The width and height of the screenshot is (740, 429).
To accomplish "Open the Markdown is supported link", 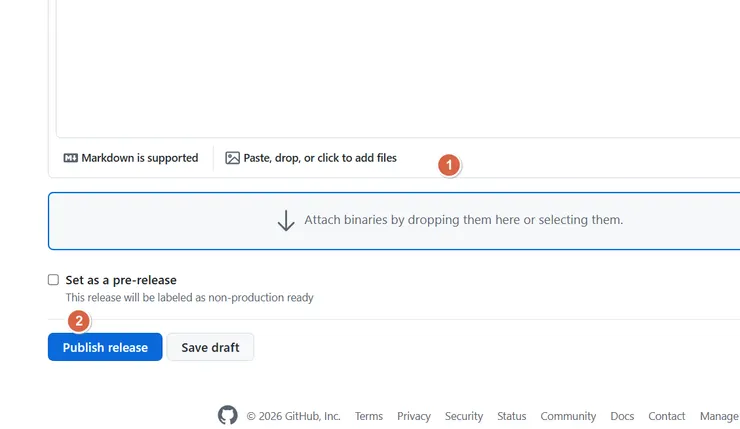I will (139, 158).
